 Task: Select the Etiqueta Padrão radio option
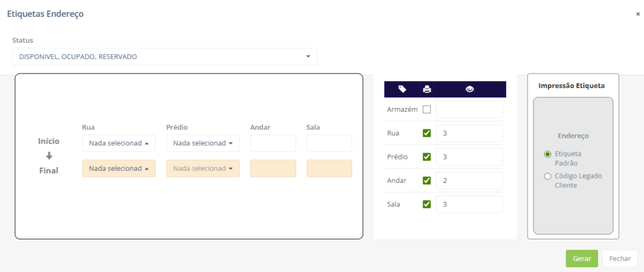point(548,153)
